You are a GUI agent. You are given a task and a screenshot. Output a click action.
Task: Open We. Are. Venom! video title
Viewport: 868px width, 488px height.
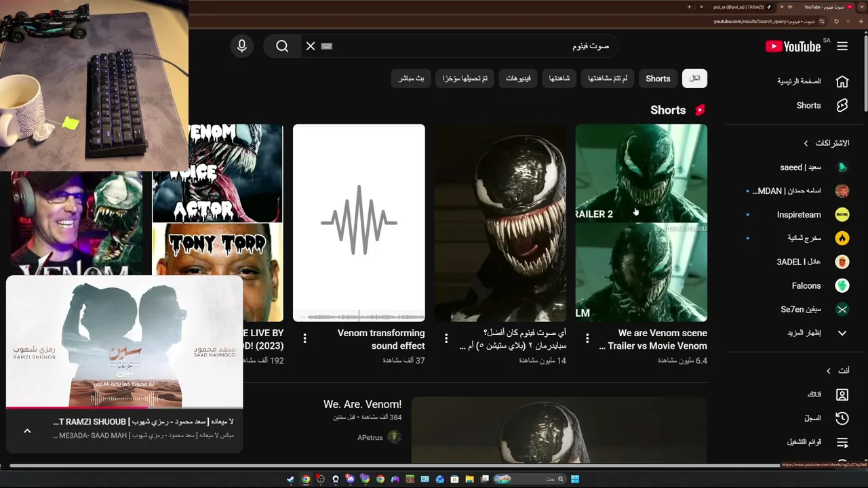coord(362,405)
